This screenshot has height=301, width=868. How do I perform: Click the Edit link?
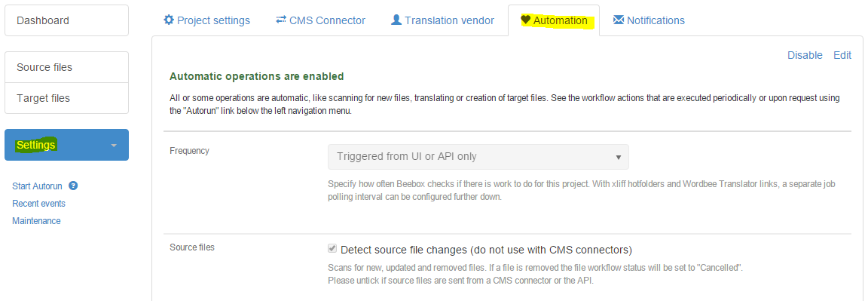coord(842,55)
